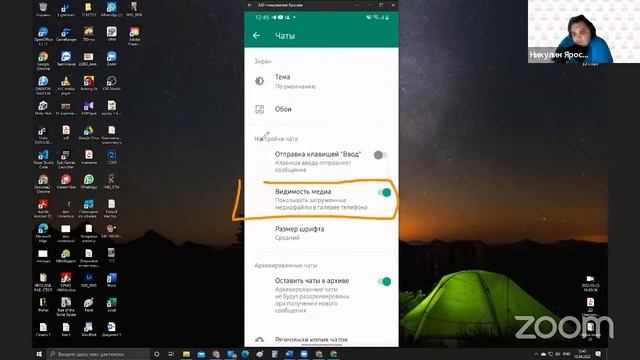640x360 pixels.
Task: Open WhatsApp desktop shortcut
Action: pyautogui.click(x=89, y=182)
